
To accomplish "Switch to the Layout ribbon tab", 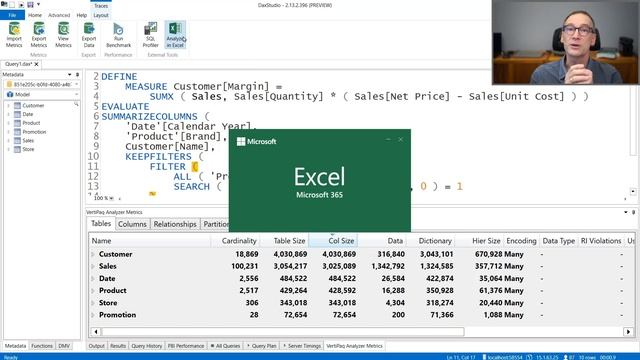I will coord(101,15).
